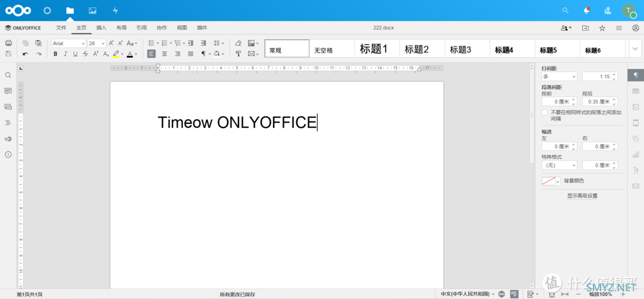Click the fit to width icon

point(565,294)
